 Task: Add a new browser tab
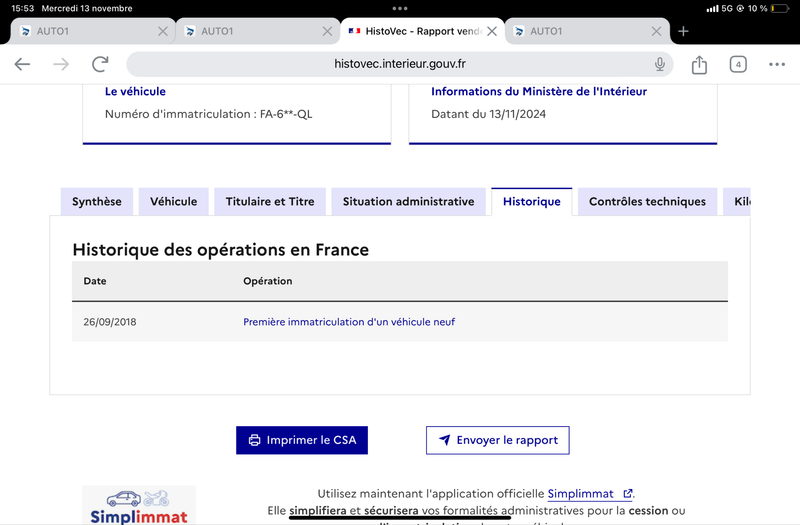(683, 32)
